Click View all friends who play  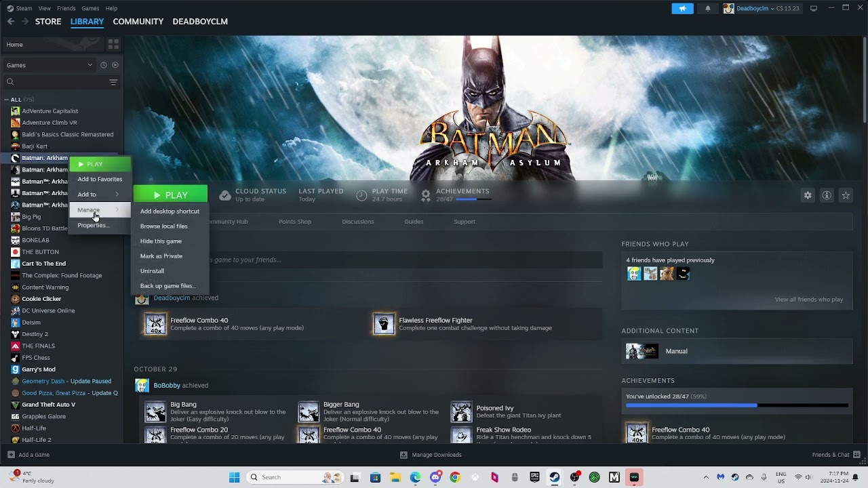pos(809,300)
